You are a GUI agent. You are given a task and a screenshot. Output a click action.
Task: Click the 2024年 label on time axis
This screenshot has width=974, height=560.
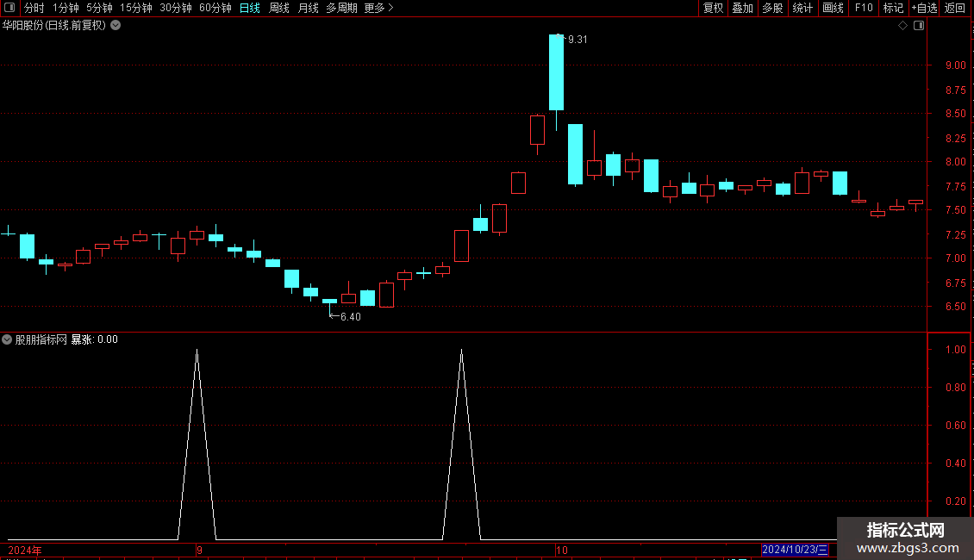click(x=25, y=550)
